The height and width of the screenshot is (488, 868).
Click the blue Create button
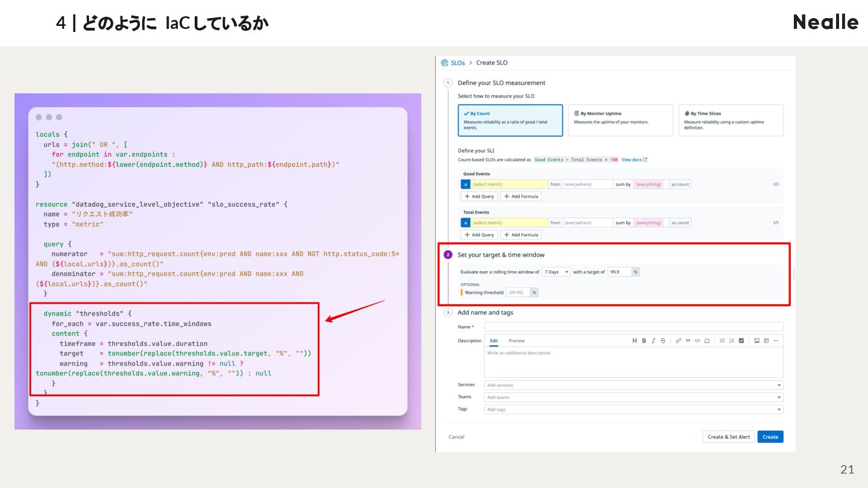(x=770, y=437)
